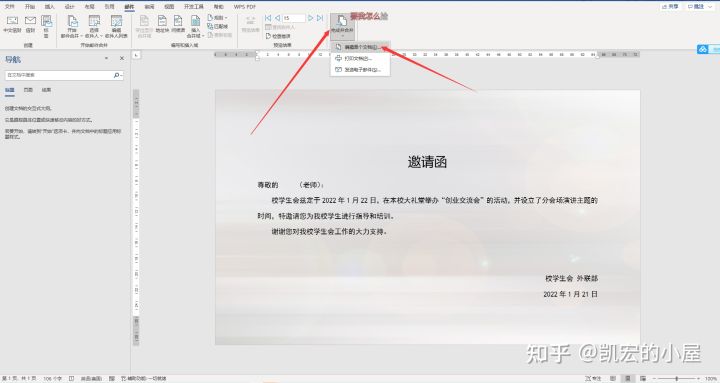Screen dimensions: 720x383
Task: Switch to Pages (页面) navigation tab
Action: 28,90
